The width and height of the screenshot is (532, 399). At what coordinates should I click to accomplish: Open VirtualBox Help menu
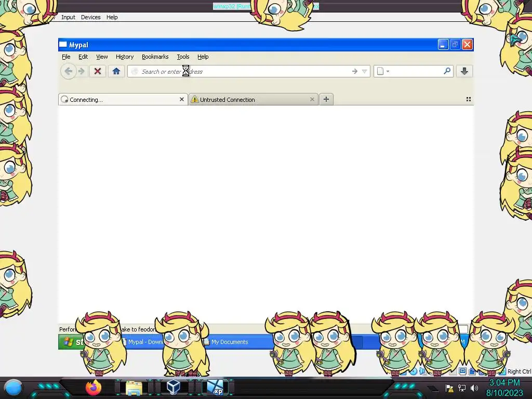[x=112, y=17]
